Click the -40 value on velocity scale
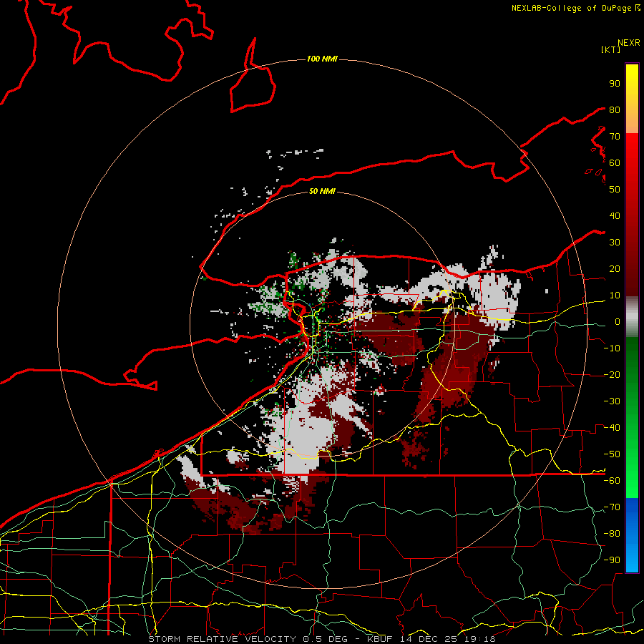The height and width of the screenshot is (644, 644). [612, 428]
